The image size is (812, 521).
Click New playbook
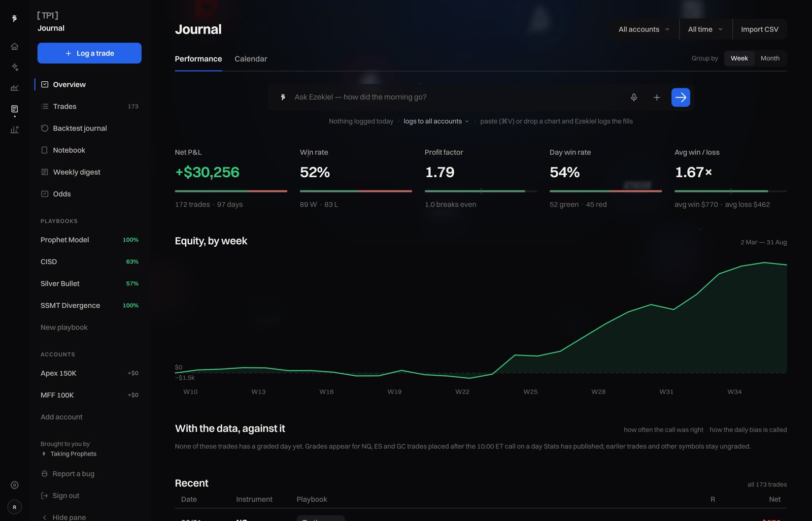(64, 327)
